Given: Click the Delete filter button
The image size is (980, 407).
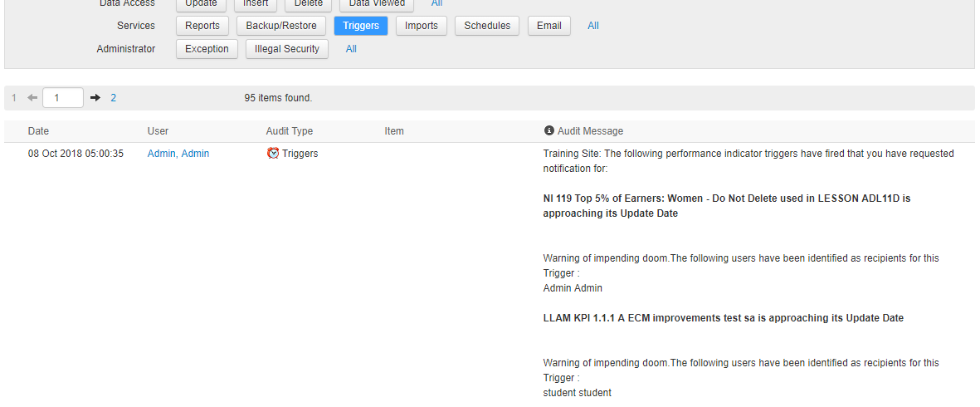Looking at the screenshot, I should point(308,4).
